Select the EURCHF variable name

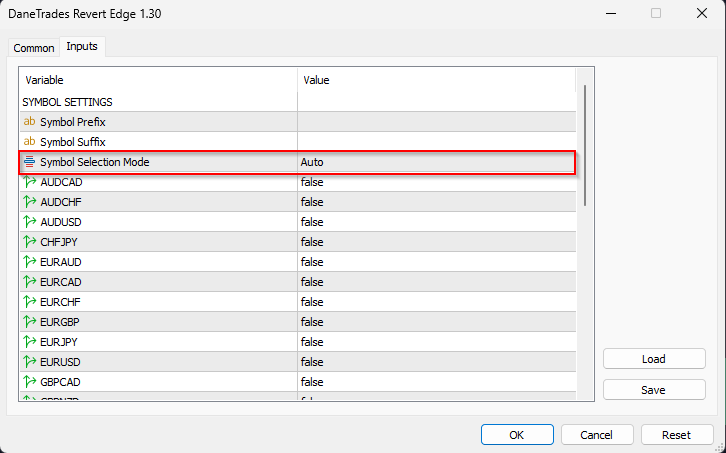[x=60, y=302]
